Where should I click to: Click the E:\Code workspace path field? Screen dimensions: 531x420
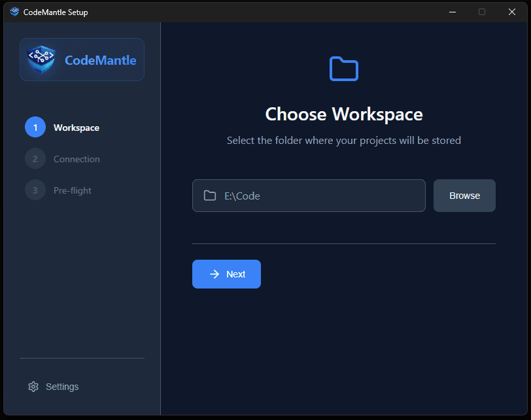pyautogui.click(x=309, y=196)
